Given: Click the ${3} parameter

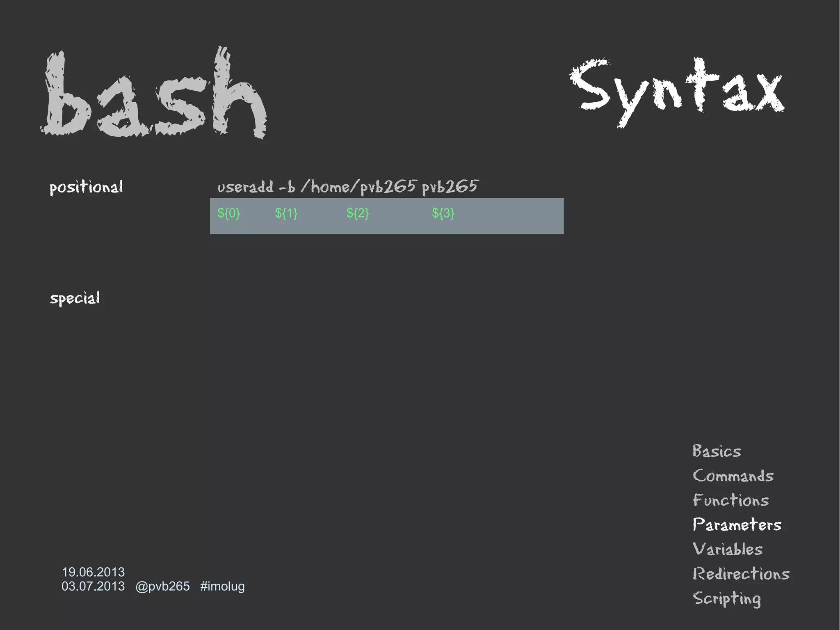Looking at the screenshot, I should [443, 213].
